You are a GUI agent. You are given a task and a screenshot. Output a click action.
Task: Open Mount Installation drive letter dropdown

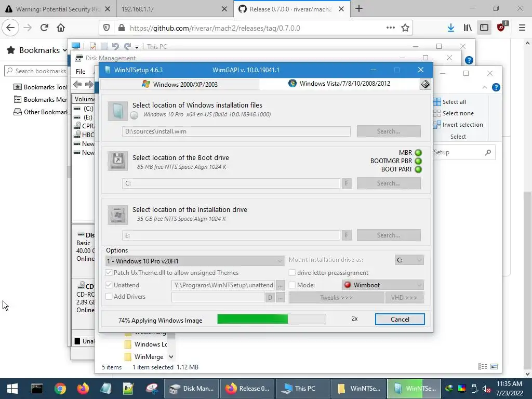409,260
